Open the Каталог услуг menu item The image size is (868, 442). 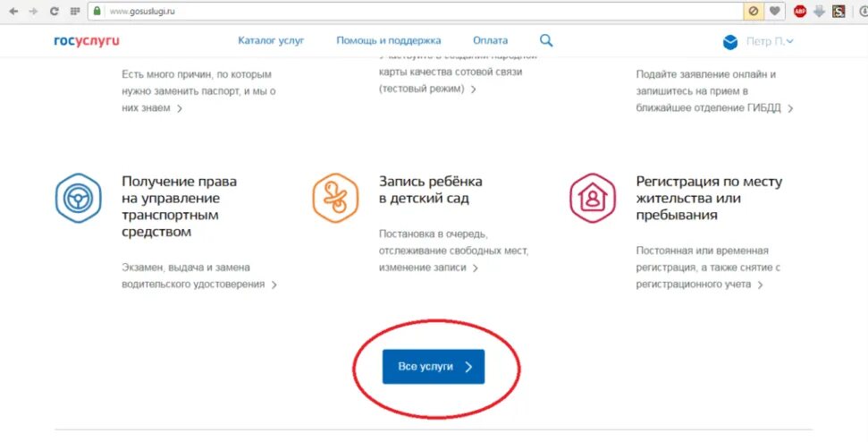271,40
